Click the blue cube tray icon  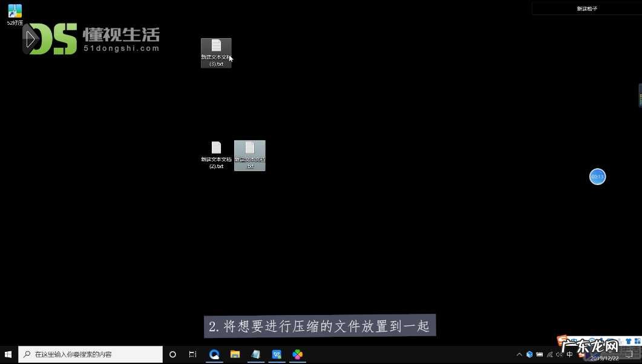(x=529, y=354)
